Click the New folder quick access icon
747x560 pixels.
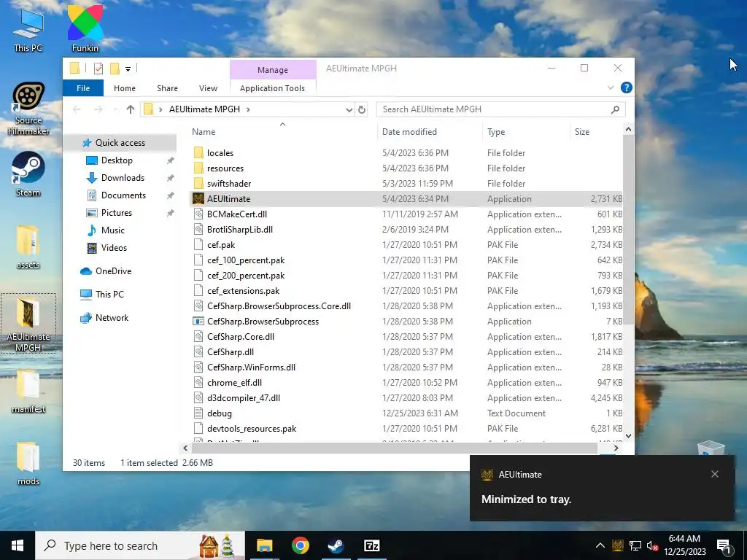[x=115, y=69]
